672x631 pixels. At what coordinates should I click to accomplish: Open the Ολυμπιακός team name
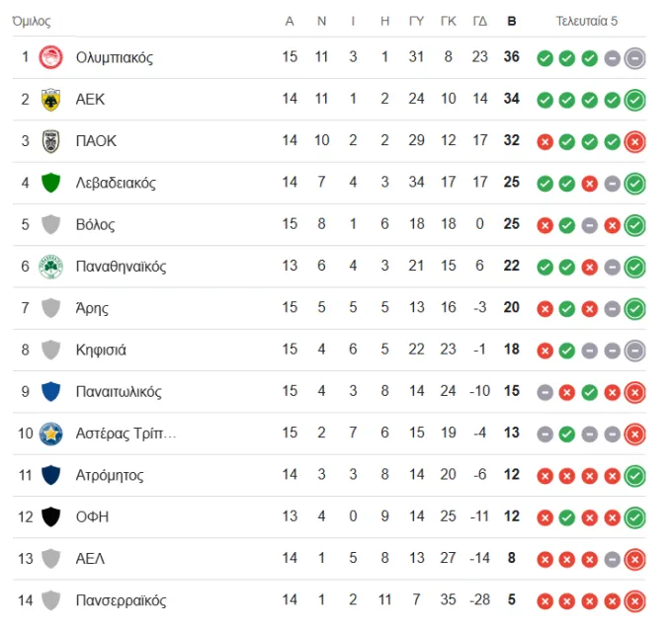[115, 57]
